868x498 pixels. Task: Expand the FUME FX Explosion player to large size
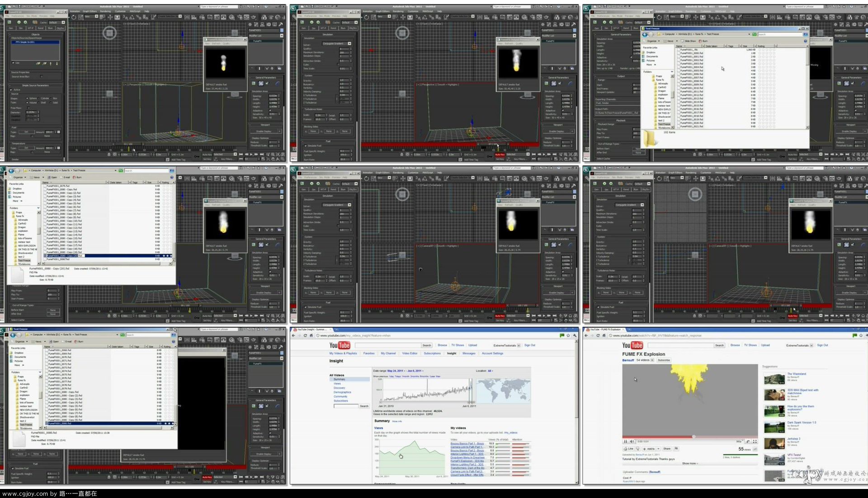pyautogui.click(x=748, y=441)
